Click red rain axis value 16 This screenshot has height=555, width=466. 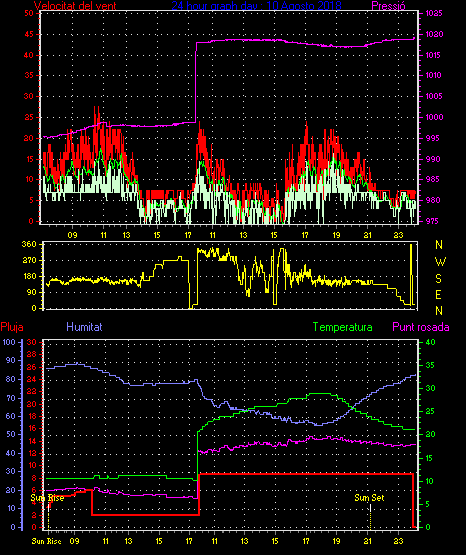31,428
